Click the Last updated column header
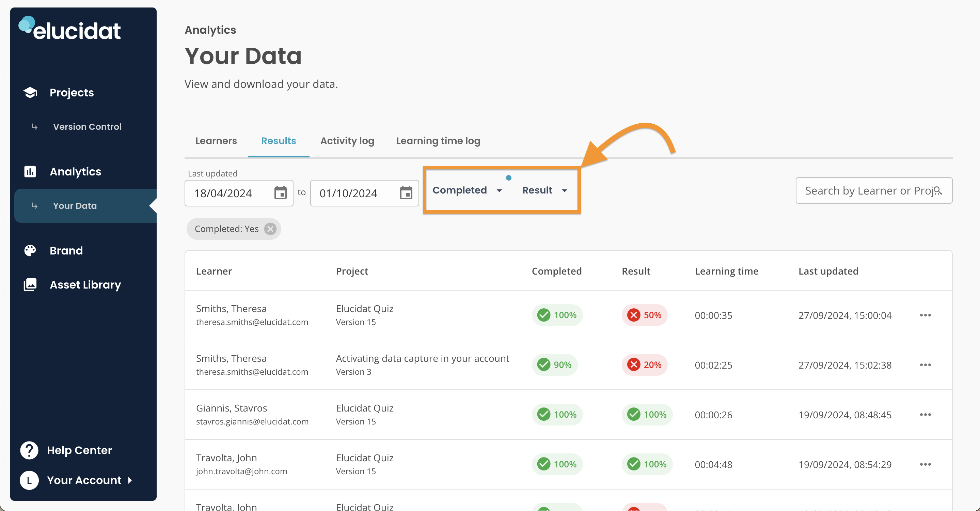The width and height of the screenshot is (980, 511). tap(828, 271)
